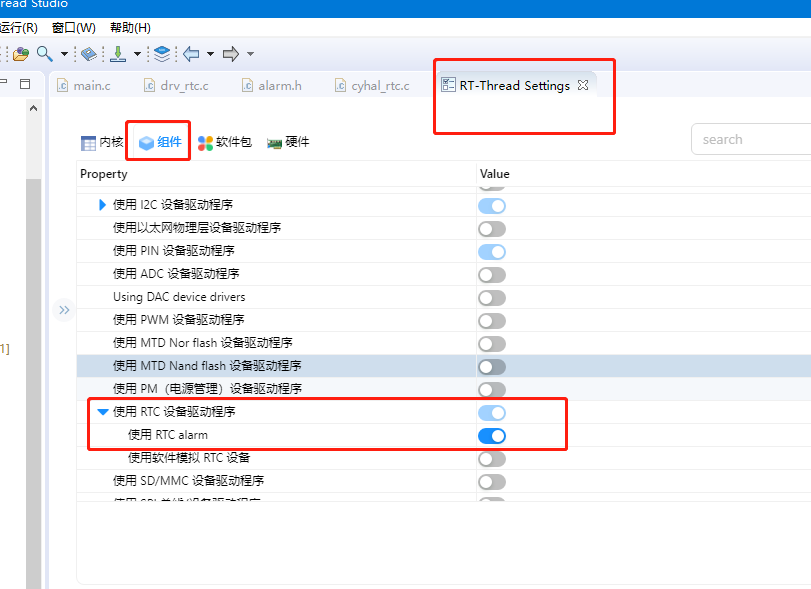811x589 pixels.
Task: Toggle the MTD Nand flash driver switch
Action: pyautogui.click(x=492, y=367)
